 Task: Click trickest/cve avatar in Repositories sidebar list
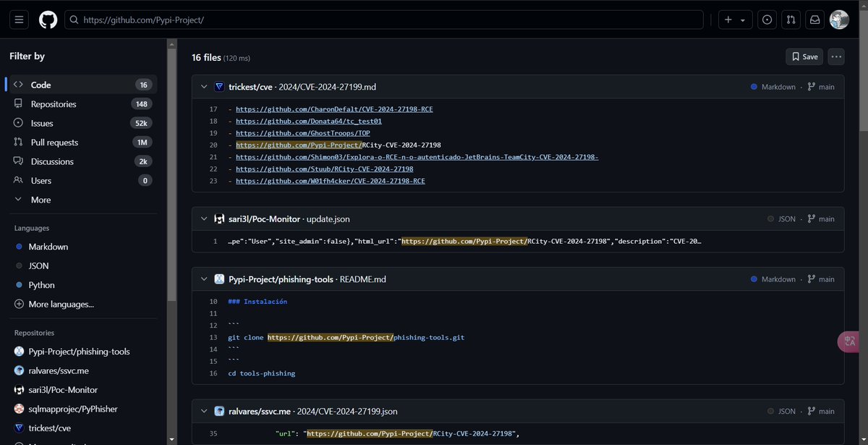tap(19, 428)
